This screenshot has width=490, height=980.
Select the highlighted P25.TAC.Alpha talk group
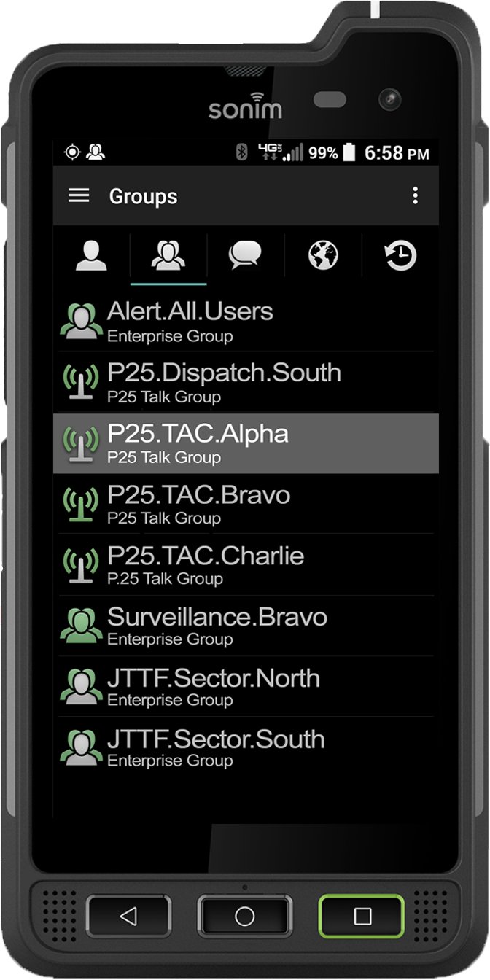246,443
